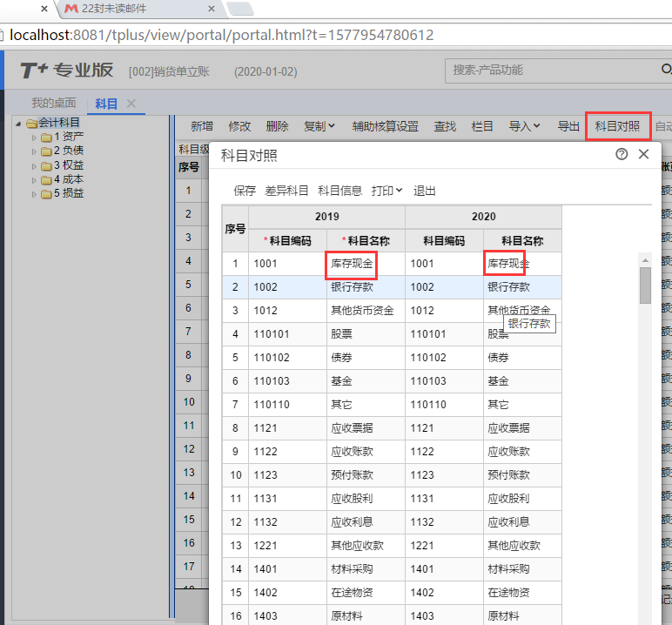
Task: Select 2020 cell 应收股利
Action: [x=522, y=499]
